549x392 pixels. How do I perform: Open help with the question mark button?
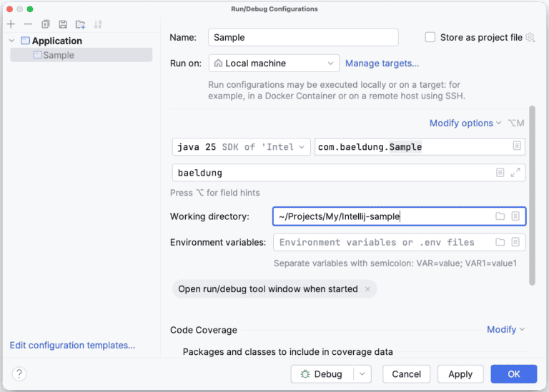19,374
